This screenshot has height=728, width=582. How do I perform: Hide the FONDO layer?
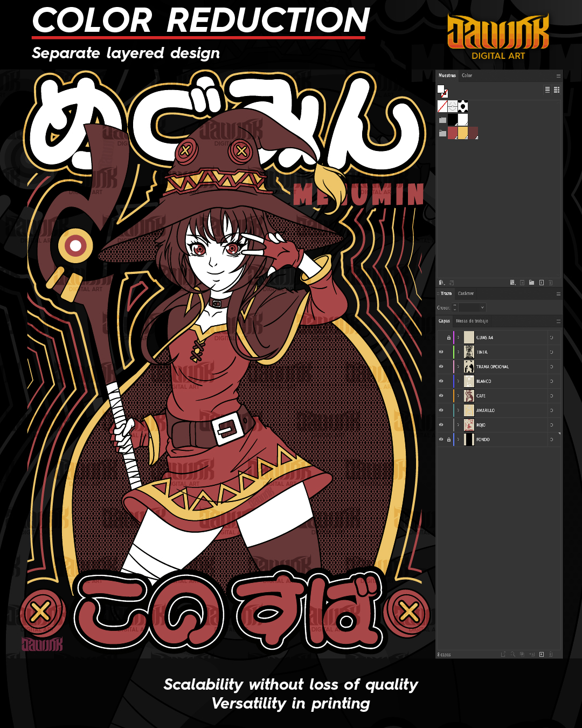[441, 439]
